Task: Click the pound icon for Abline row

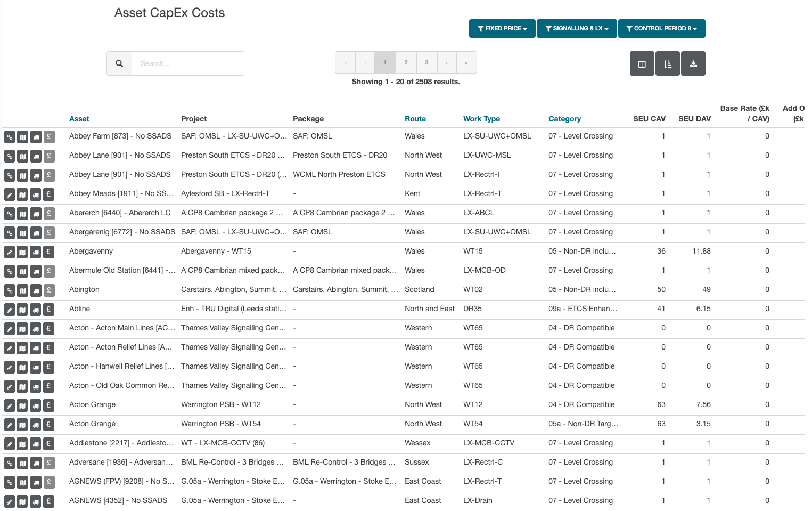Action: pos(48,310)
